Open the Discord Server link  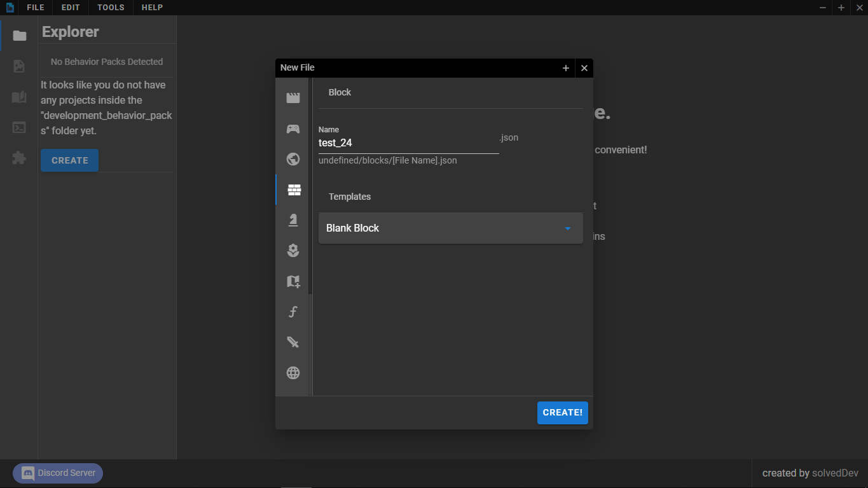[x=58, y=473]
